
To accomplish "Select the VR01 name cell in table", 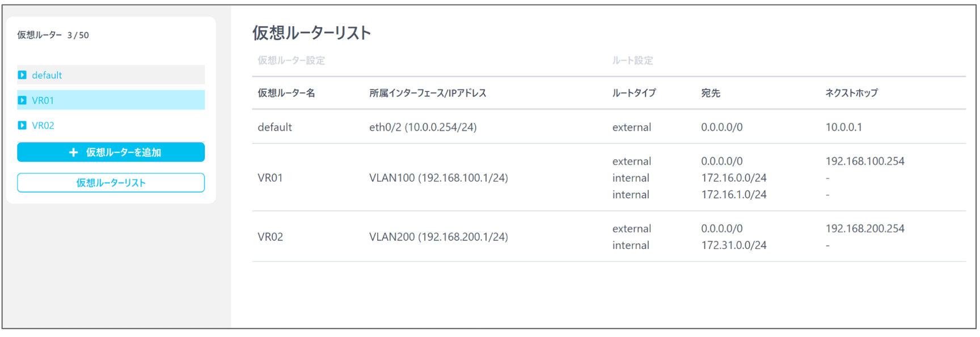I will tap(270, 178).
